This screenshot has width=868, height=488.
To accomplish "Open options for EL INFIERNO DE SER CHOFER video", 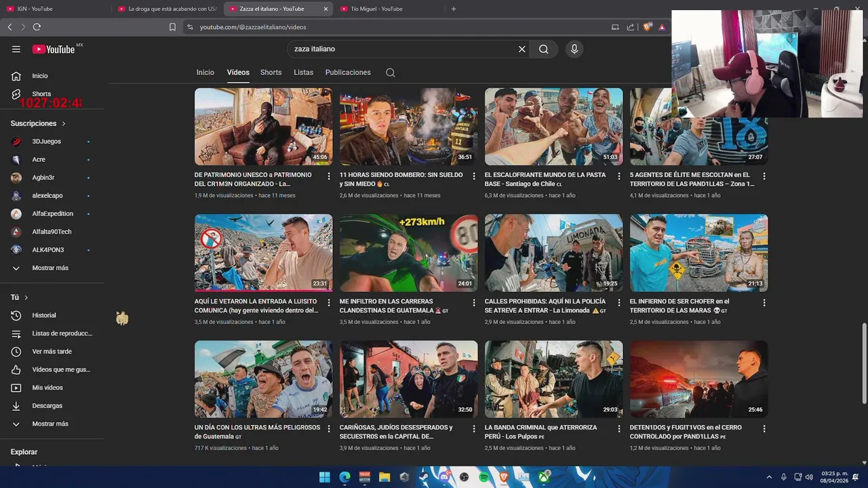I will [x=764, y=302].
